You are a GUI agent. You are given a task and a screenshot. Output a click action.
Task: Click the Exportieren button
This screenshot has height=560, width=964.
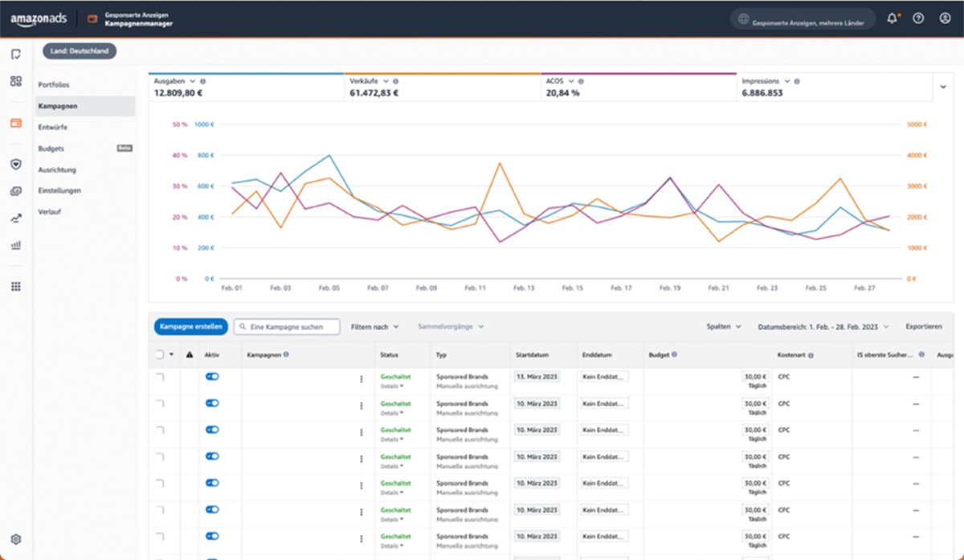click(x=924, y=327)
